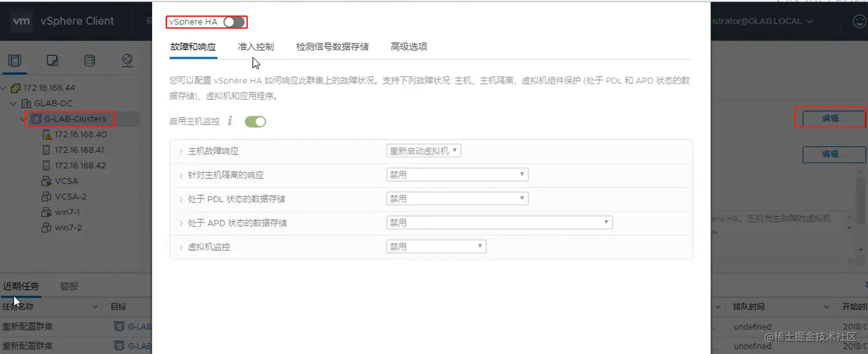Select VCSA-2 in the tree
The width and height of the screenshot is (868, 354).
71,196
